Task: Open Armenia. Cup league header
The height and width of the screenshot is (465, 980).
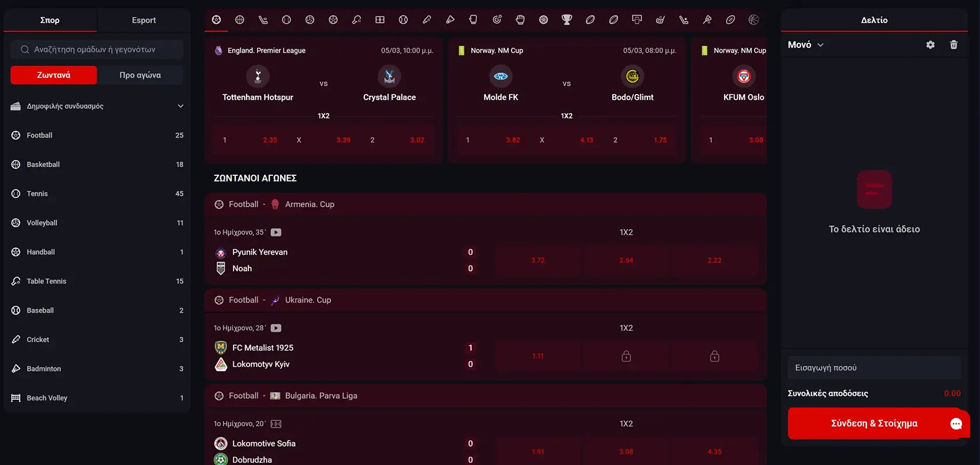Action: coord(485,205)
